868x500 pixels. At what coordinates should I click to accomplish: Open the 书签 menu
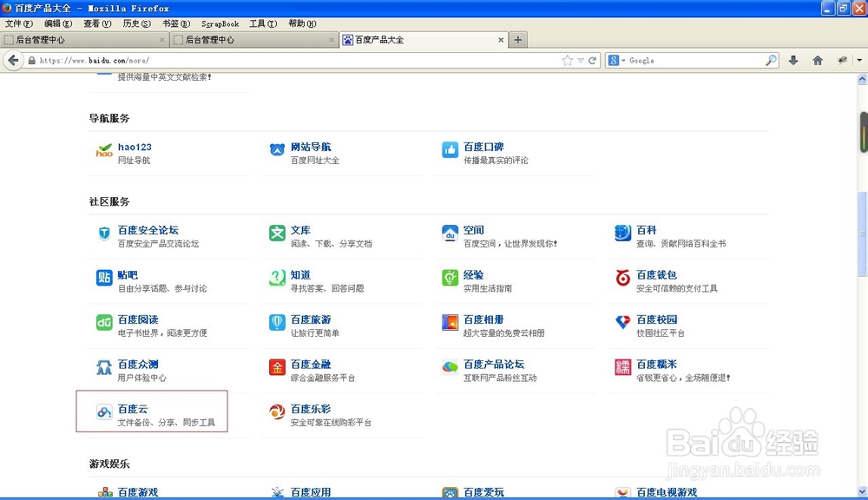pos(176,23)
